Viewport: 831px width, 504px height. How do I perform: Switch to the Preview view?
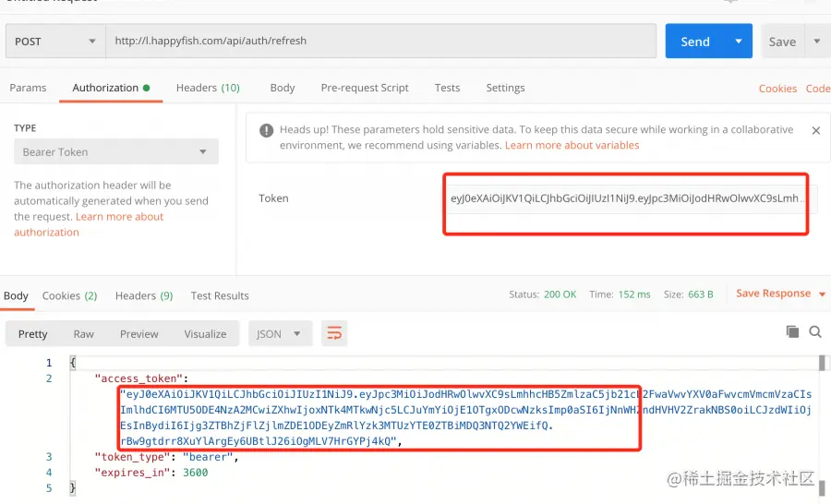point(138,334)
